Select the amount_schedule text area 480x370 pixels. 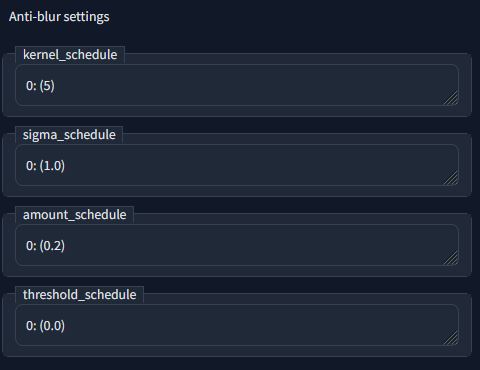pos(237,245)
